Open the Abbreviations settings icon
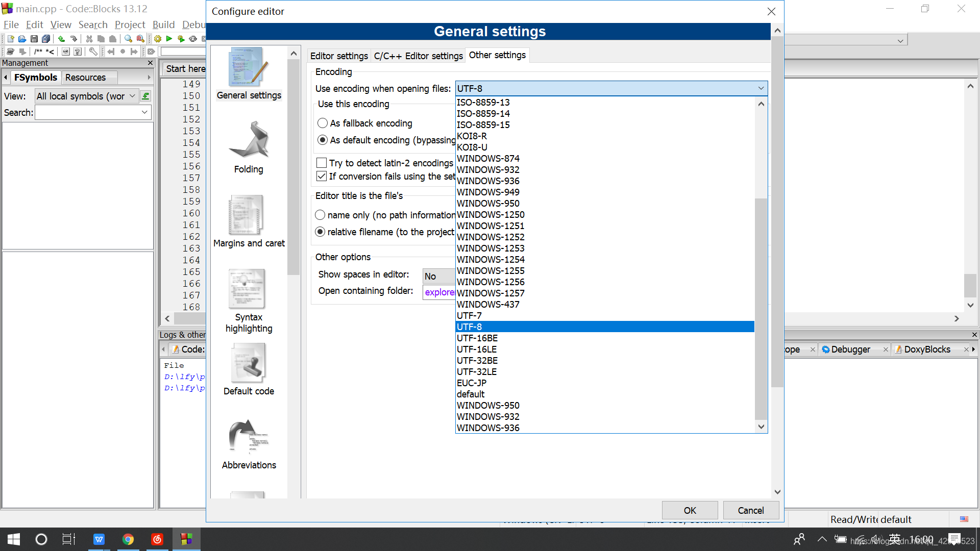This screenshot has width=980, height=551. click(249, 437)
